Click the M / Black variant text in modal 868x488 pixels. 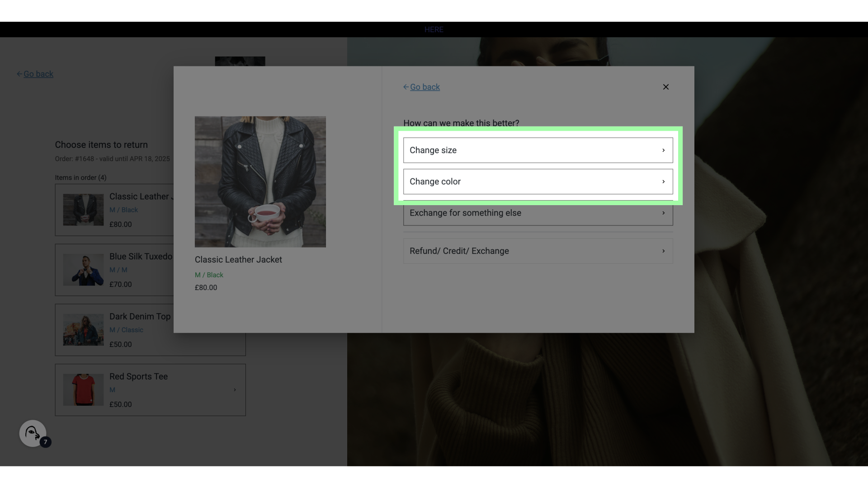209,275
